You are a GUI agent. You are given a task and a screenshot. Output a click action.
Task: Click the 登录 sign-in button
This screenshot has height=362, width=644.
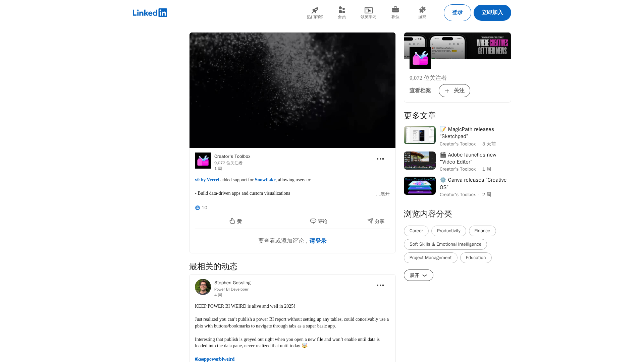[457, 13]
